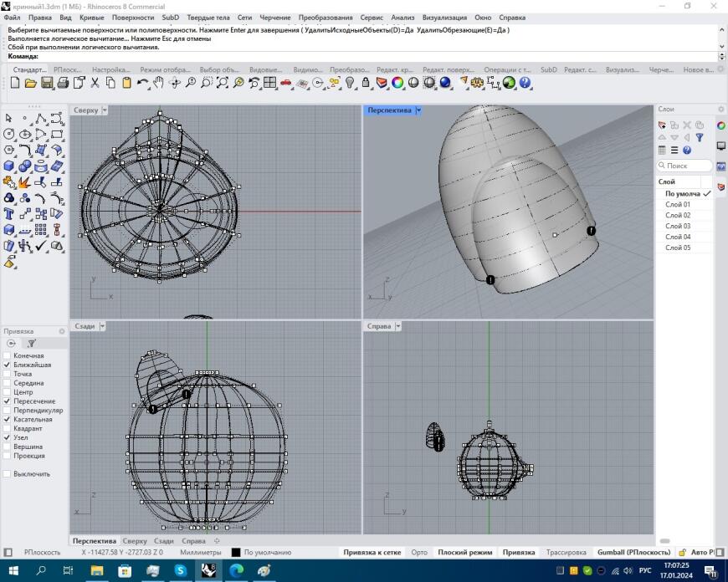Click the Поиск layer search field
This screenshot has width=728, height=582.
[x=684, y=166]
